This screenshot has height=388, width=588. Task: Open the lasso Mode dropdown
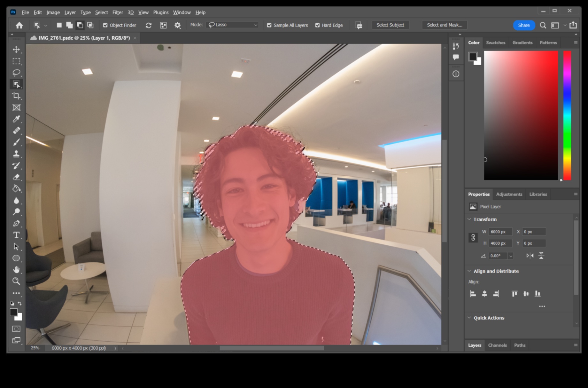point(232,25)
